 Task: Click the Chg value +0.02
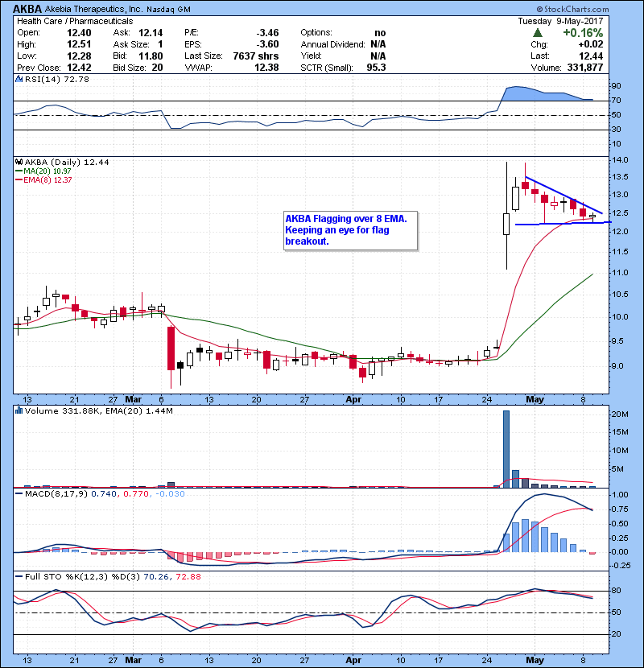click(x=591, y=44)
